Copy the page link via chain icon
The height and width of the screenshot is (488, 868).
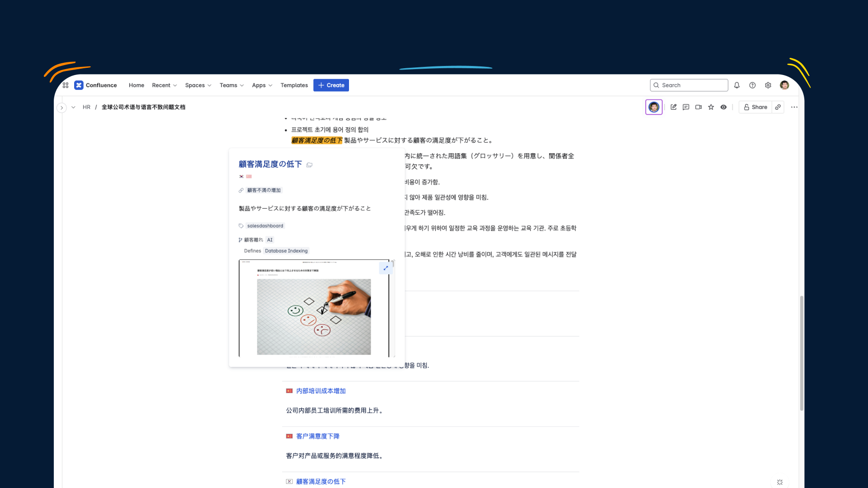click(x=778, y=107)
